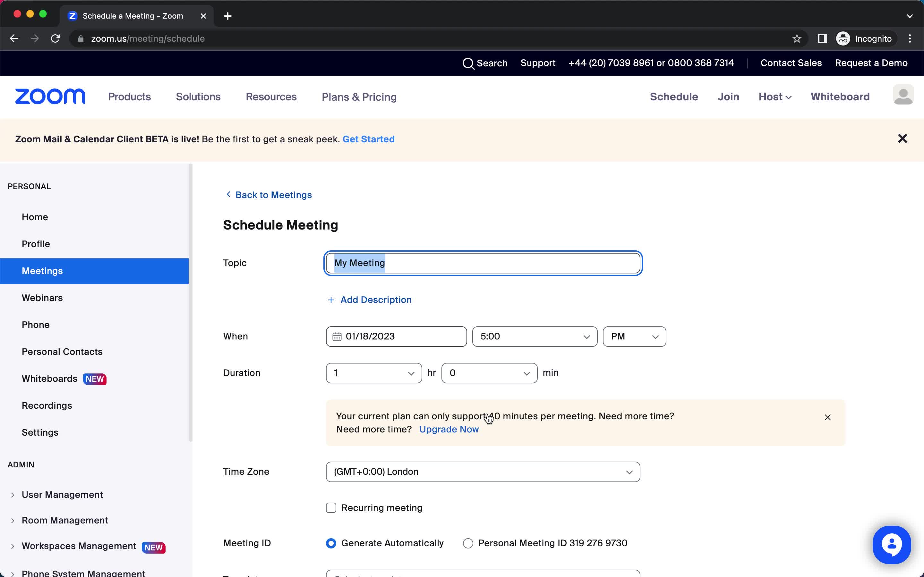Click the Zoom logo icon

(50, 96)
